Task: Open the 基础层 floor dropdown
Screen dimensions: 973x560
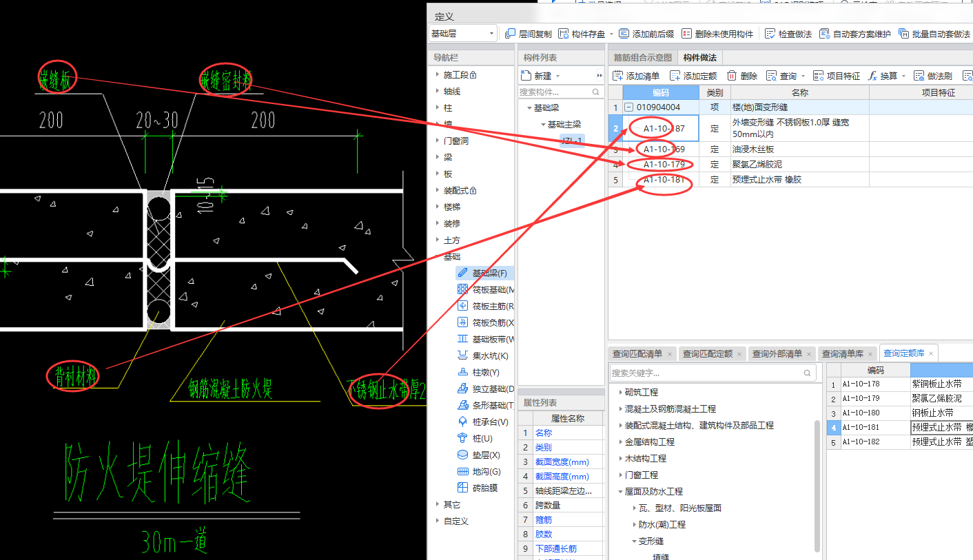Action: [x=462, y=33]
